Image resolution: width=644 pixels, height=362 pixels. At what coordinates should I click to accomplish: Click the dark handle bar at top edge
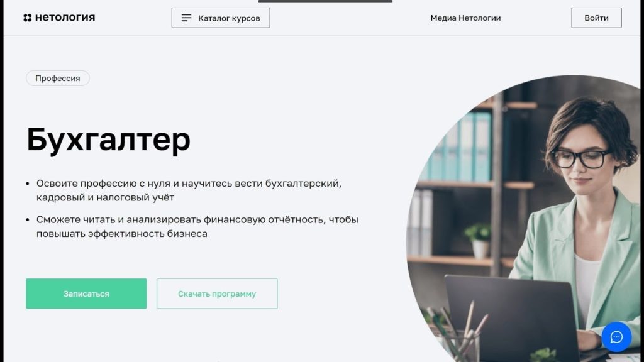325,1
